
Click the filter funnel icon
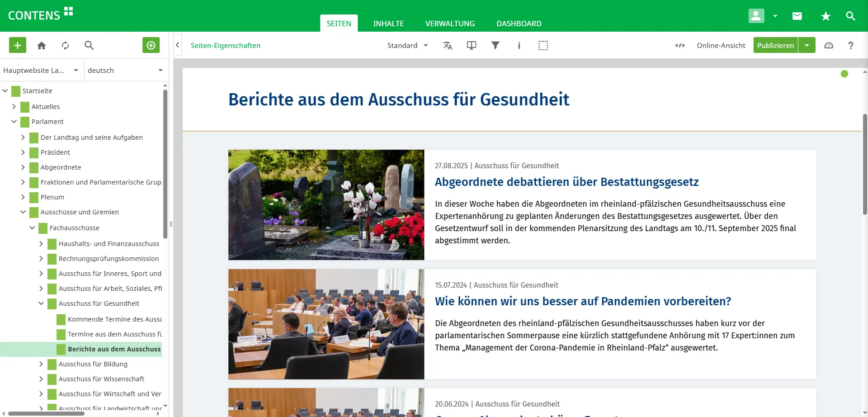coord(495,45)
